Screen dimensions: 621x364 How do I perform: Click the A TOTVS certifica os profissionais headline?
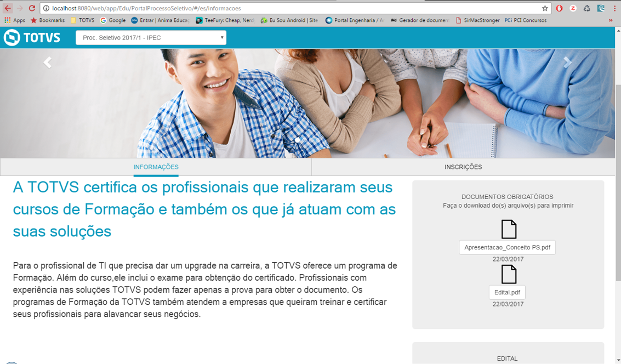pyautogui.click(x=204, y=209)
